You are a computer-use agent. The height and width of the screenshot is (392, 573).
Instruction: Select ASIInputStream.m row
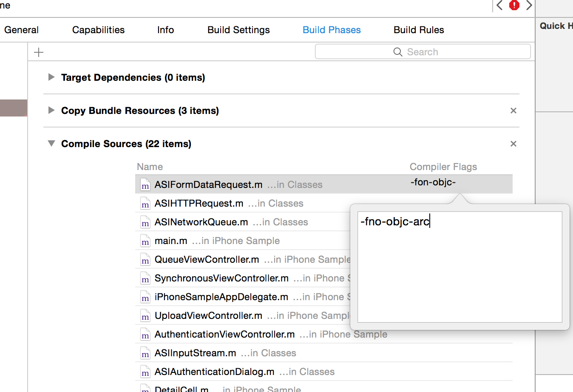tap(323, 353)
